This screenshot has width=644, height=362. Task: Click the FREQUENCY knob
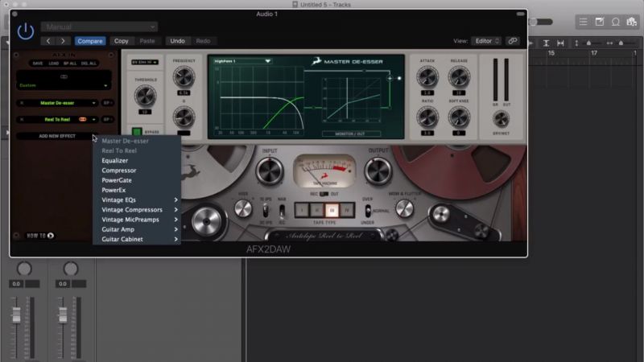(x=184, y=77)
